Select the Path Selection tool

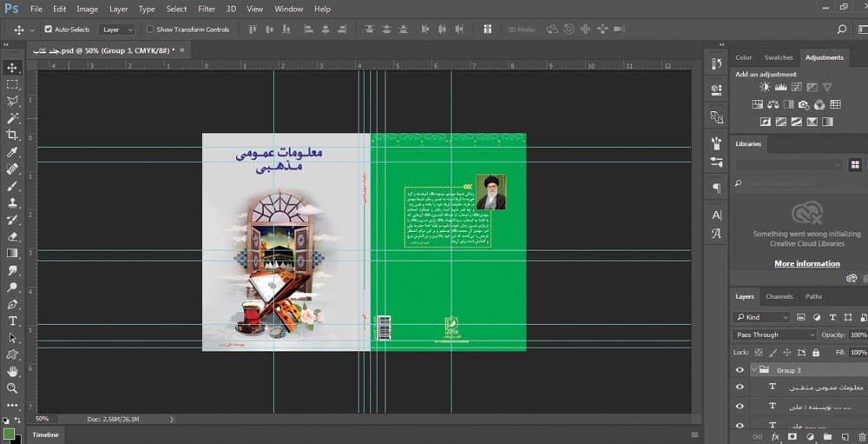tap(11, 338)
